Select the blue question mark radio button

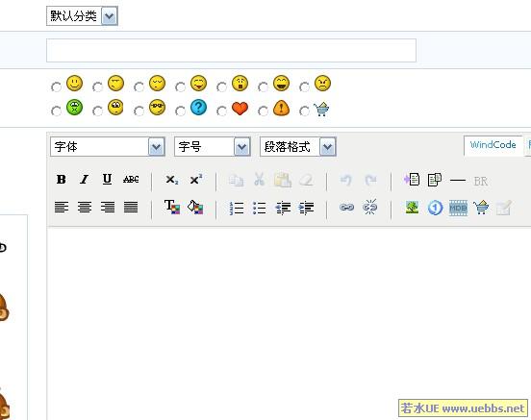pyautogui.click(x=180, y=111)
